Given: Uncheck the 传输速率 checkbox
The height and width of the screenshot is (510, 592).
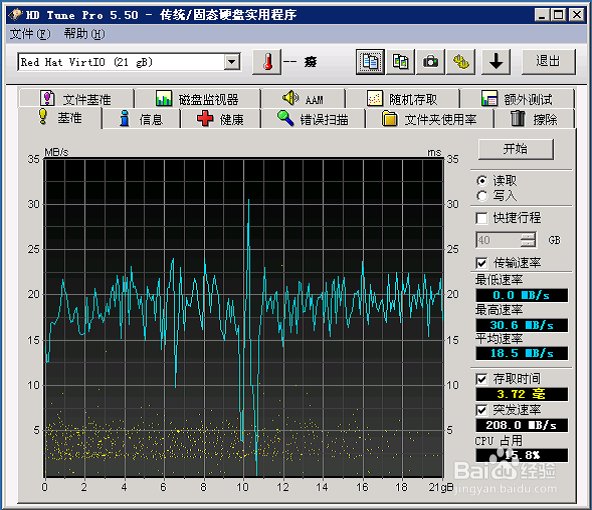Looking at the screenshot, I should 481,263.
